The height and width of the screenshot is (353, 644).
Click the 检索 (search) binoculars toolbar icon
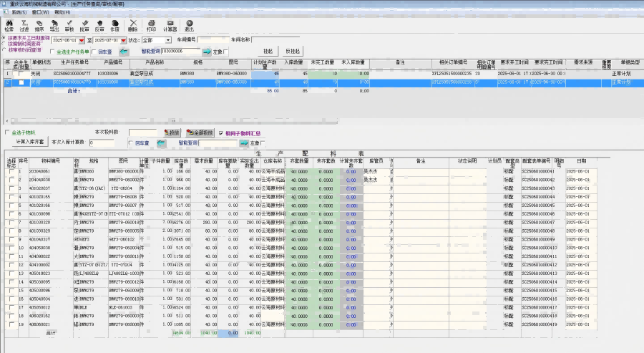(9, 25)
